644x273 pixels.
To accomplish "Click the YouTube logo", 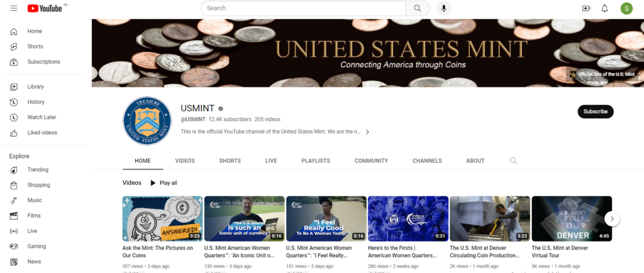I will [x=45, y=8].
